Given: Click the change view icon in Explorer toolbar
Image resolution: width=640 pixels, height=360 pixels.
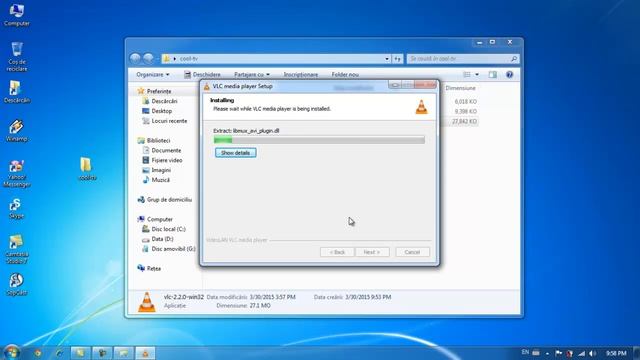Looking at the screenshot, I should point(467,75).
